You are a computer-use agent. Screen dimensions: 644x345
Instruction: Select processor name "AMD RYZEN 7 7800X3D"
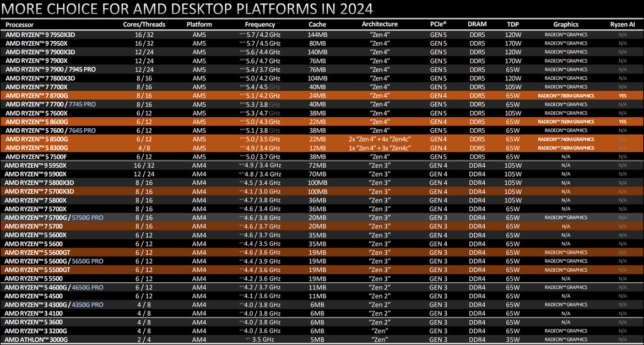pyautogui.click(x=40, y=78)
